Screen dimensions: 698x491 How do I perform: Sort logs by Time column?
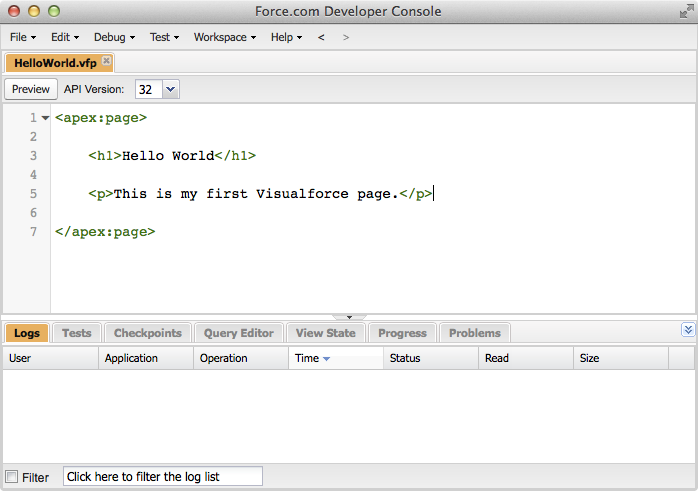click(x=336, y=358)
